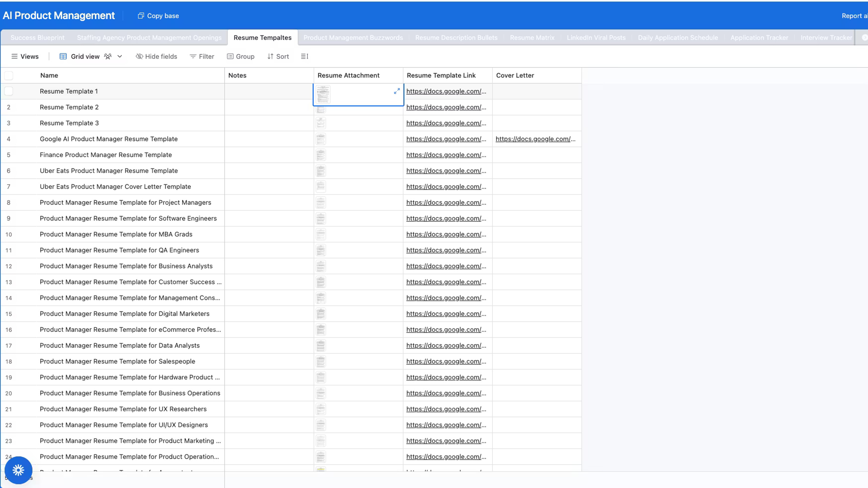Open the Interview Tracker tab
This screenshot has height=488, width=868.
(x=826, y=38)
